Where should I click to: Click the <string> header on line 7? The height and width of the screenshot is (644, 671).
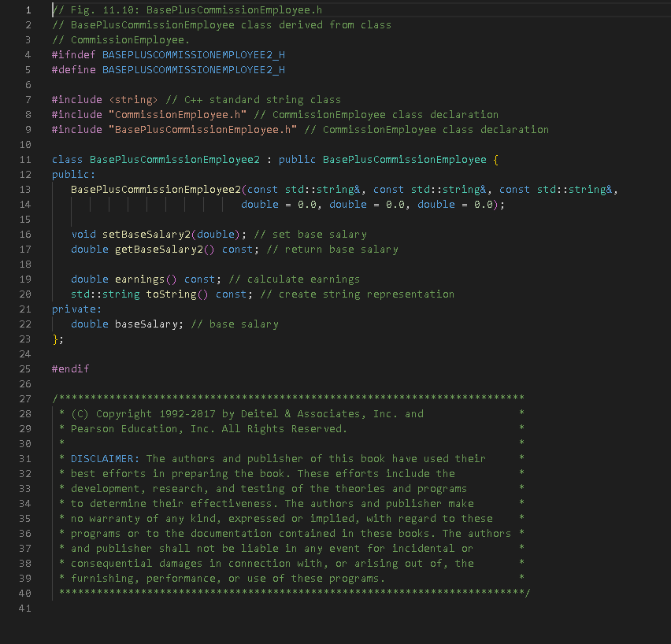coord(133,100)
